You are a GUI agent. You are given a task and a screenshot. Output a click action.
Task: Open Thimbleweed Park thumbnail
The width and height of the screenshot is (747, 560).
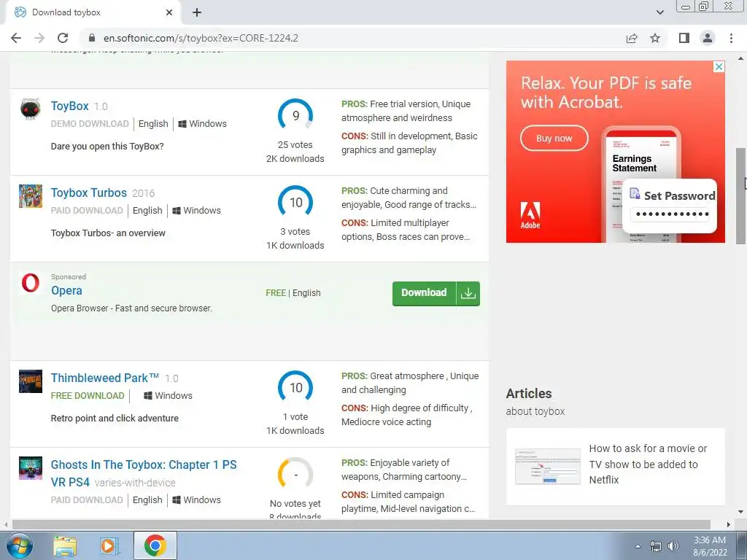[x=31, y=381]
